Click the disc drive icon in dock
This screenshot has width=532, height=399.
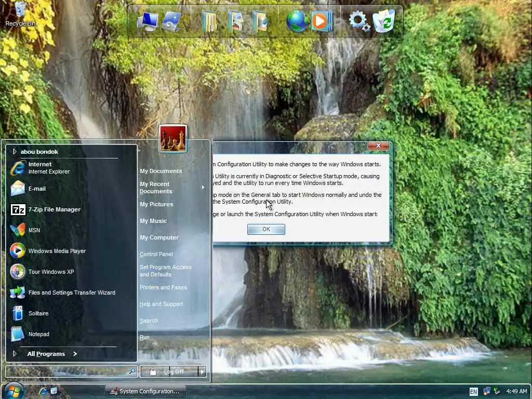(x=171, y=21)
